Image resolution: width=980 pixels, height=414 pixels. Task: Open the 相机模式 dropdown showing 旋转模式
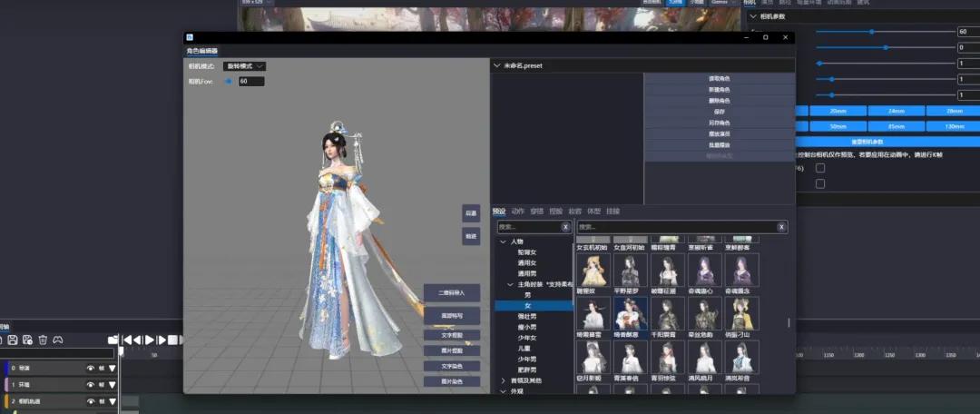click(x=244, y=65)
